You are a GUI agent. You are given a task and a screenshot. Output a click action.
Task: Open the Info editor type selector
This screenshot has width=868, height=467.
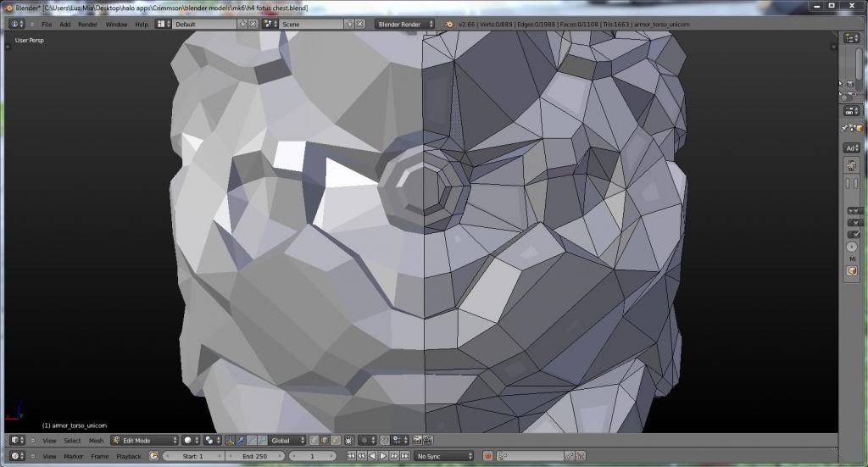point(17,24)
